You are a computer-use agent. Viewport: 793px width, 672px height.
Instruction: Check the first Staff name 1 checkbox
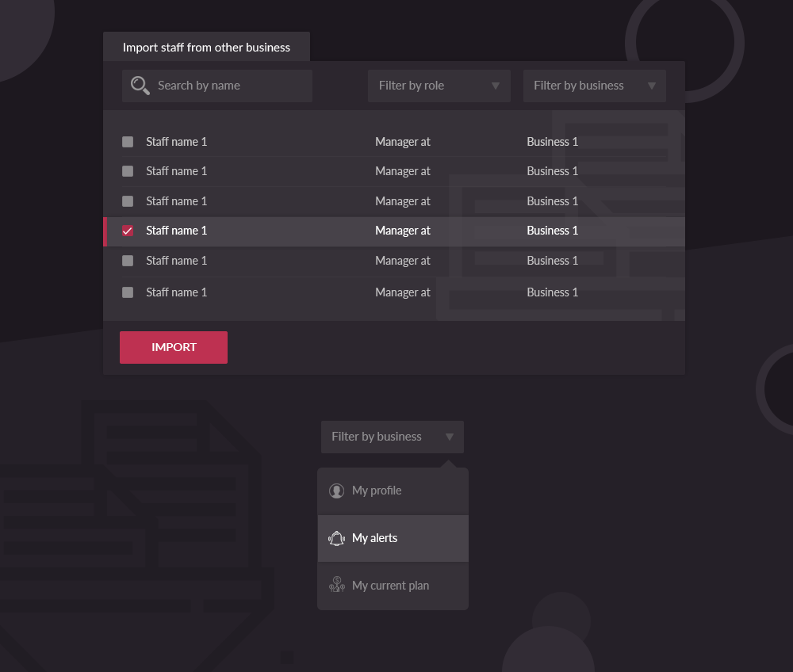(128, 142)
